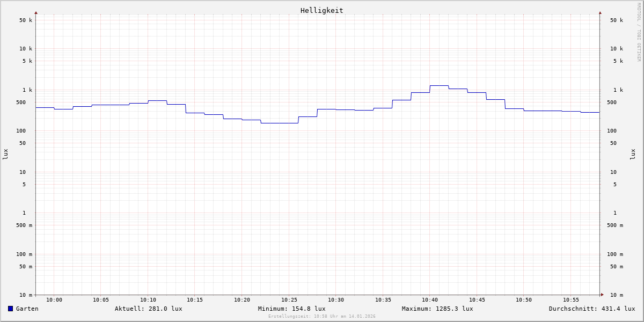Click the 10 m tick on right axis

pos(616,295)
